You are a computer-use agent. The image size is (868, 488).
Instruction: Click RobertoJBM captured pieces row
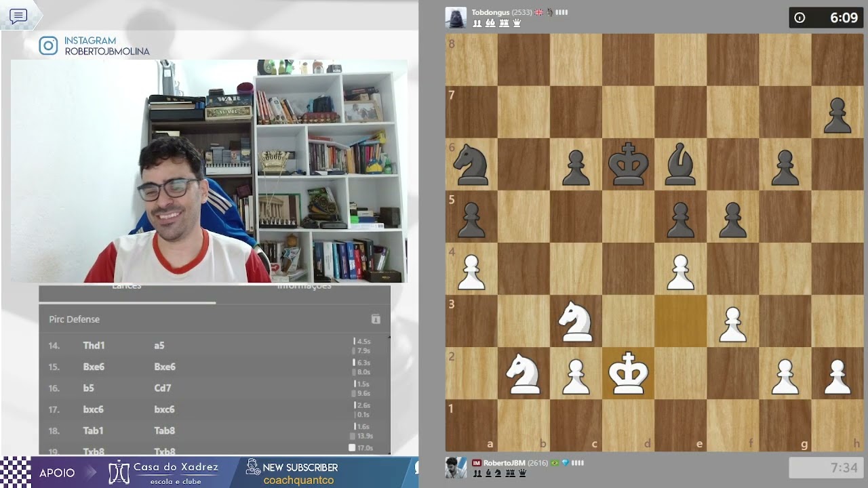click(499, 474)
